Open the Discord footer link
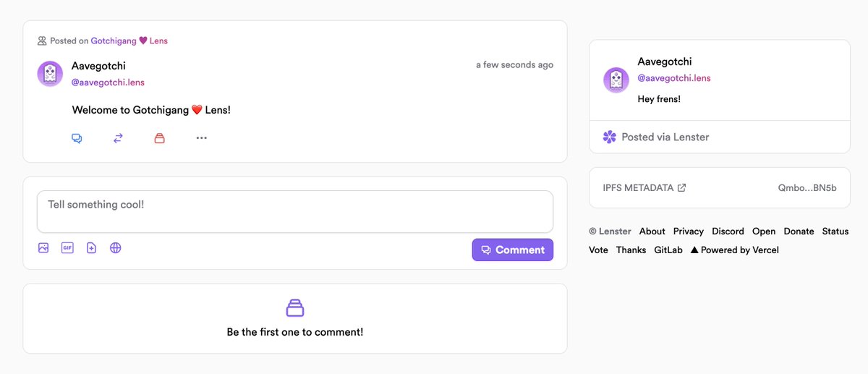 pos(728,231)
